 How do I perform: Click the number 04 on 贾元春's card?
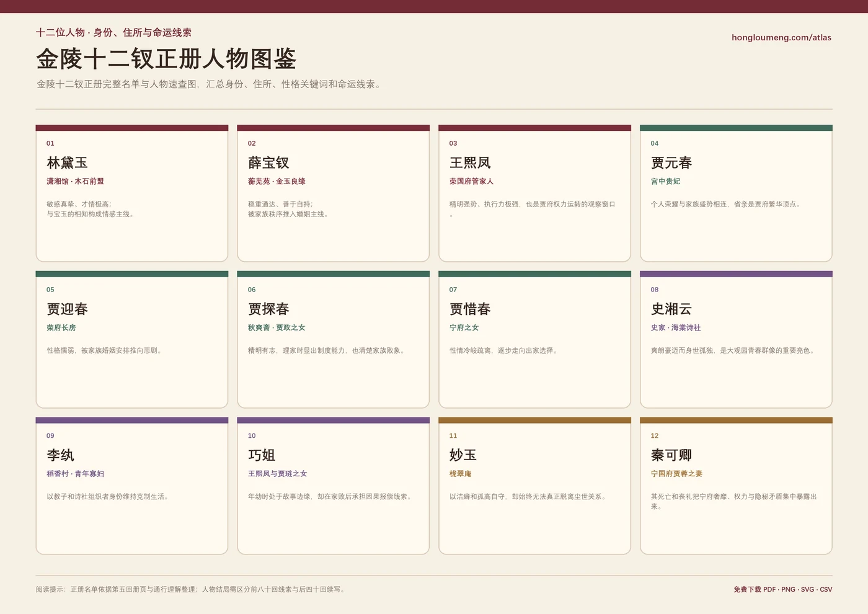point(655,143)
